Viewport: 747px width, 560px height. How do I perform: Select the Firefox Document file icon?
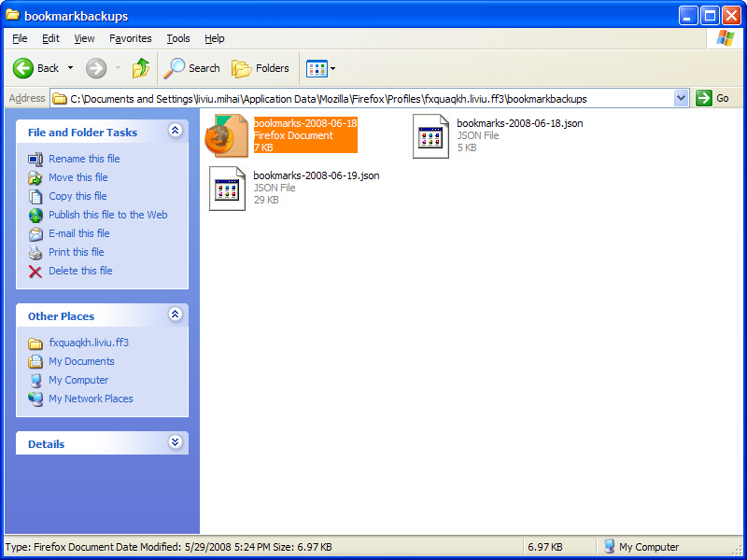(x=227, y=135)
